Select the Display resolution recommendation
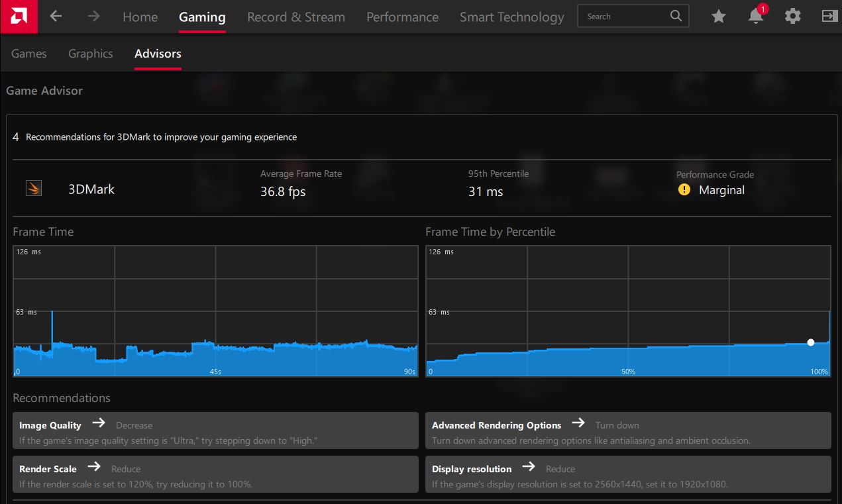Viewport: 842px width, 504px height. pos(628,474)
